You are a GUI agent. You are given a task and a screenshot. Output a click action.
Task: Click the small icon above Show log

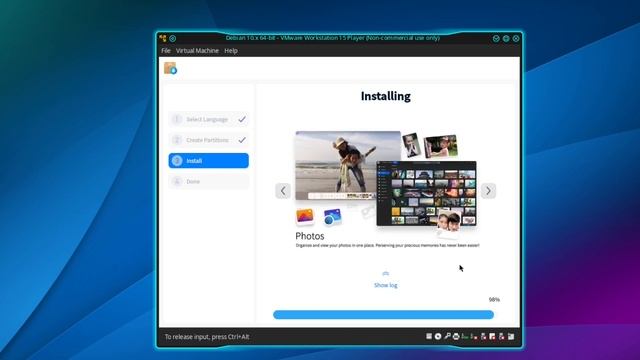385,273
